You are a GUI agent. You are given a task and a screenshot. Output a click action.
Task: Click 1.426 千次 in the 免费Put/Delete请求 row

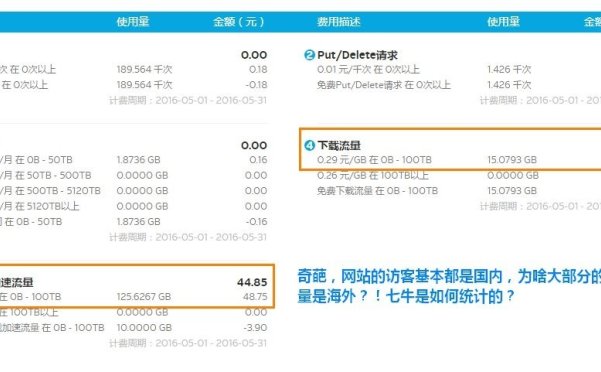(x=509, y=85)
